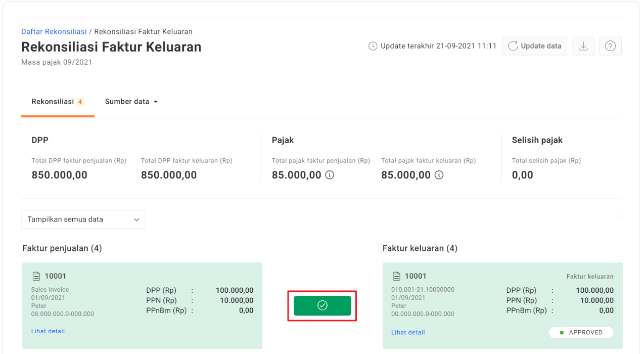Screen dimensions: 644x354
Task: Click the document icon on sales invoice 10001
Action: (x=36, y=276)
